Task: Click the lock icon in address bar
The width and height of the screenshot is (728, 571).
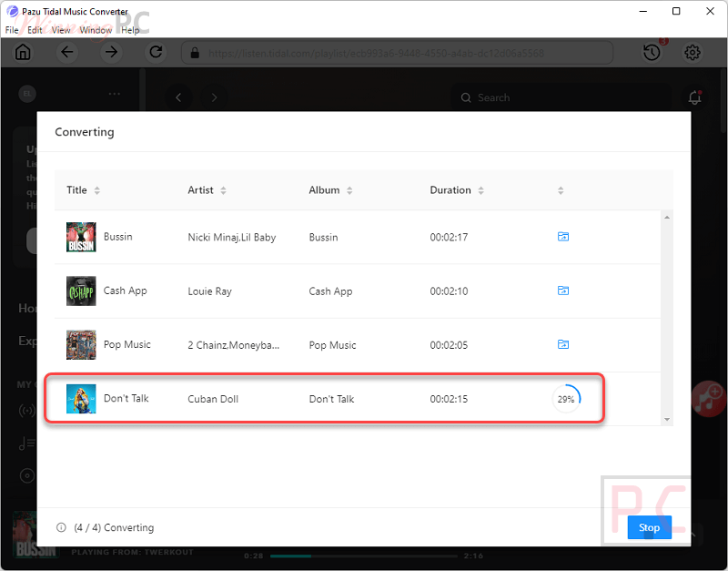Action: tap(195, 53)
